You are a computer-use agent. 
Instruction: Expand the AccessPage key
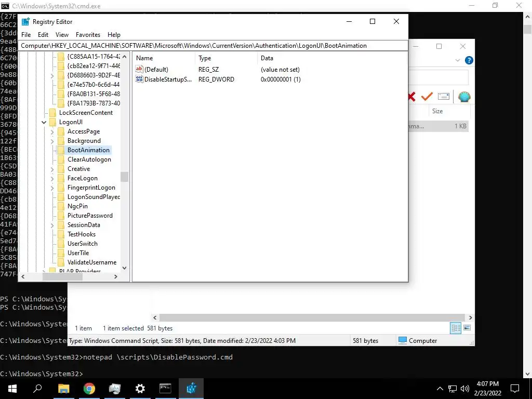(52, 131)
